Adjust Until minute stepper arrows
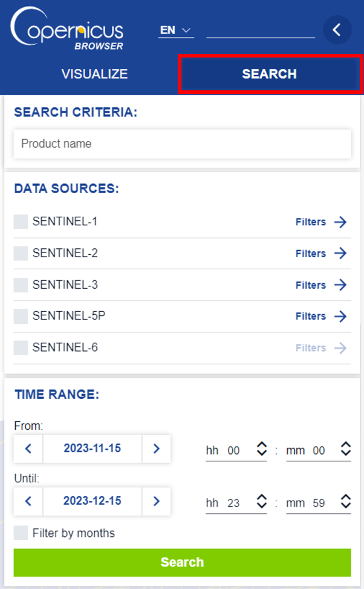364x589 pixels. (346, 501)
